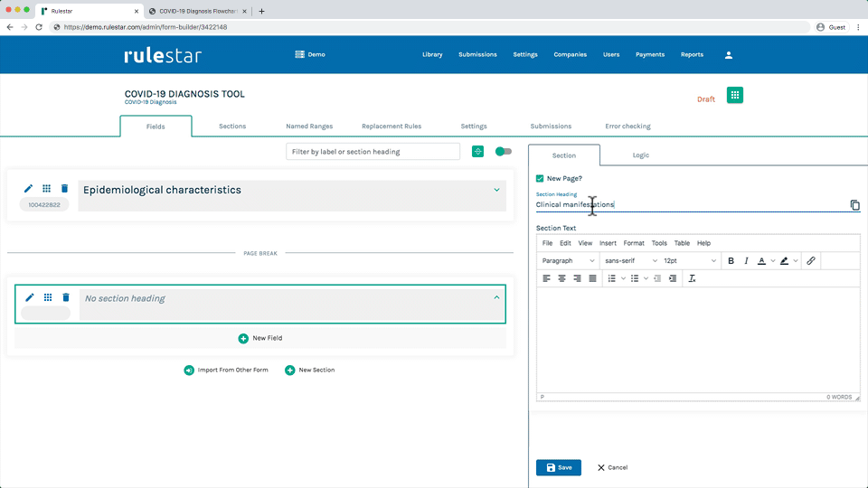Image resolution: width=868 pixels, height=488 pixels.
Task: Cancel editing the section
Action: click(612, 467)
